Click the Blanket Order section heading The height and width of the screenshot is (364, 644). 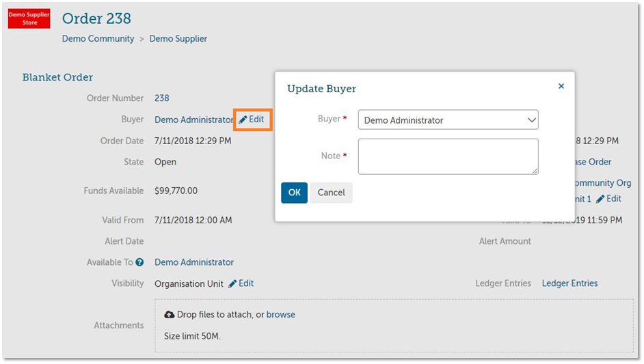point(57,77)
